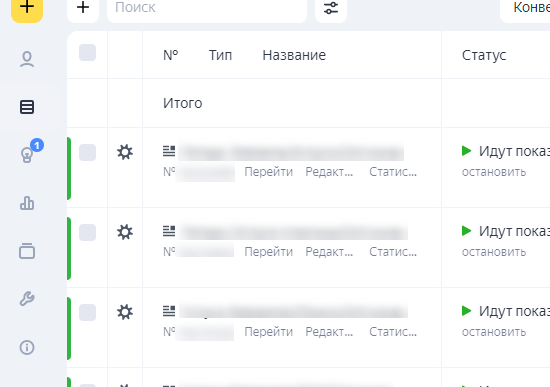Click Перейти link in first campaign
Screen dimensions: 550x387
pyautogui.click(x=268, y=172)
